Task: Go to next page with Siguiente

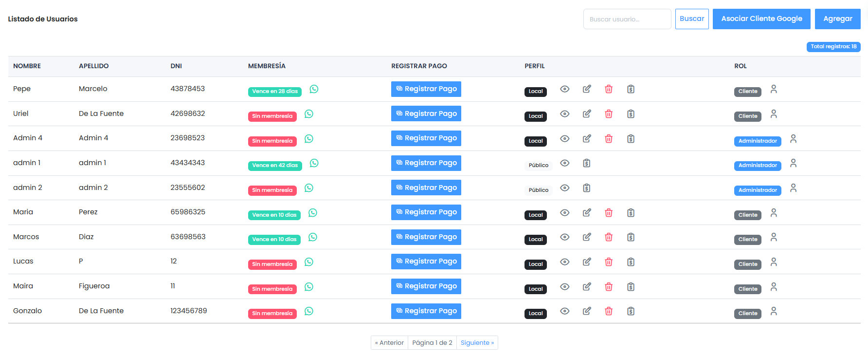Action: pyautogui.click(x=477, y=343)
